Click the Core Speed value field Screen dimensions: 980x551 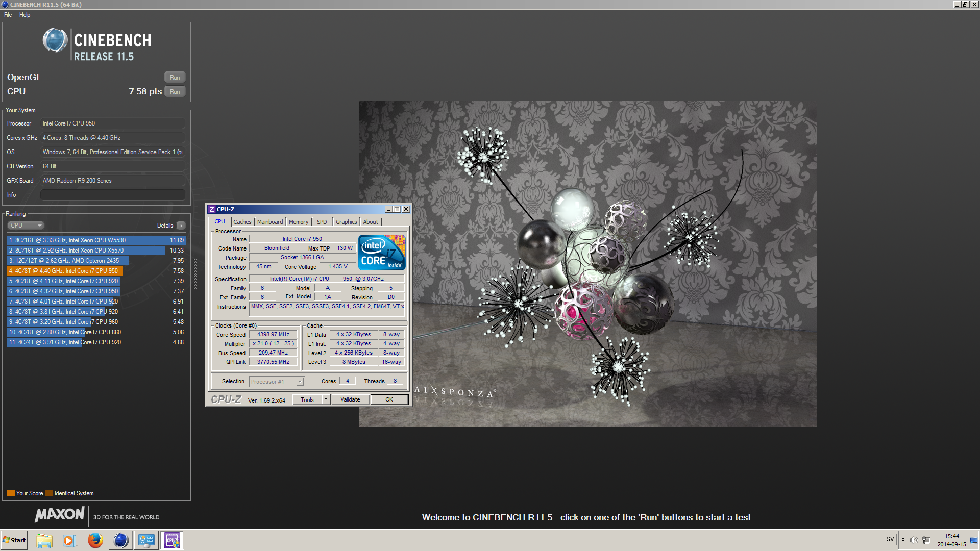pos(273,335)
